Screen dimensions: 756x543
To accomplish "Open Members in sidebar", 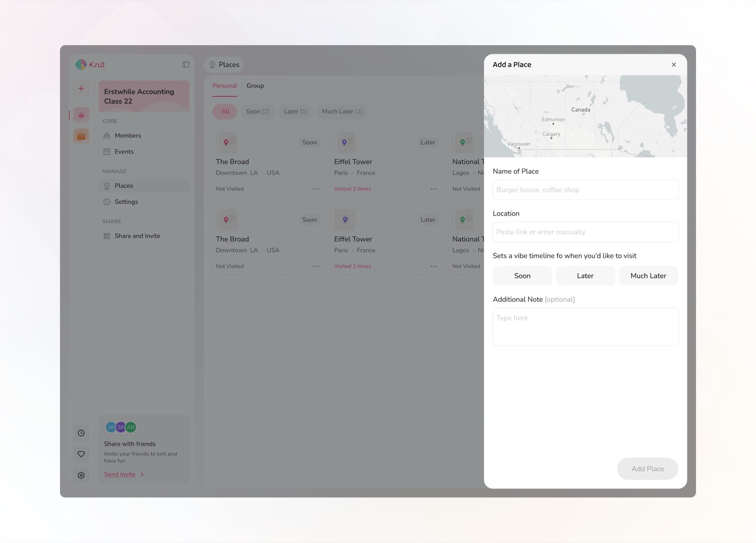I will [144, 136].
